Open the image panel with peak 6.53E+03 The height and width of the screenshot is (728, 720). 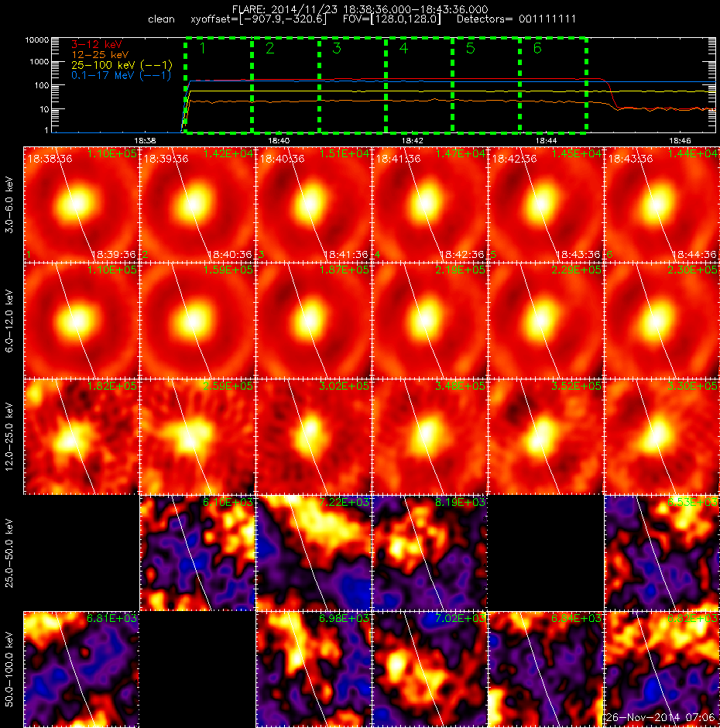(661, 553)
